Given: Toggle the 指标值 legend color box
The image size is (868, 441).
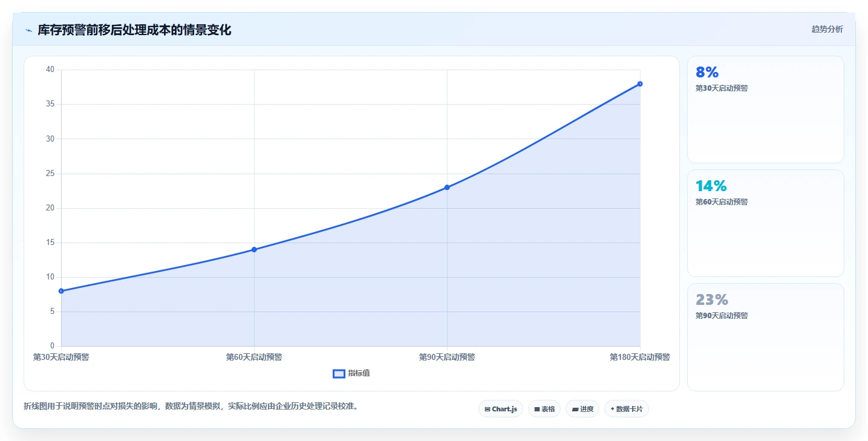Looking at the screenshot, I should click(x=339, y=374).
